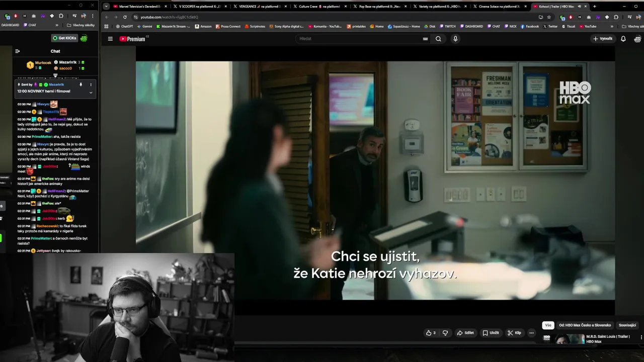This screenshot has width=644, height=362.
Task: Click the youtube.com address bar URL
Action: [169, 17]
